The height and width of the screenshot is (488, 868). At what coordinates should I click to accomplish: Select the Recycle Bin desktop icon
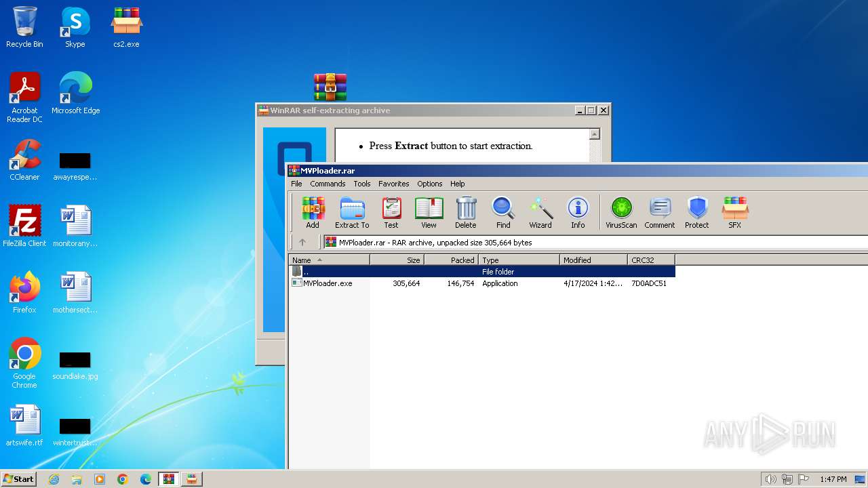24,28
